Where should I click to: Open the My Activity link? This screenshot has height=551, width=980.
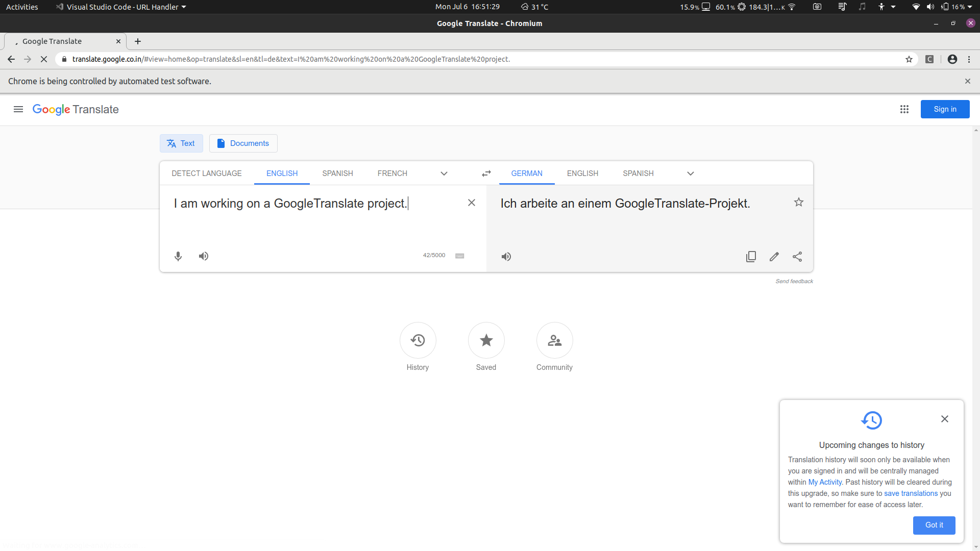click(825, 482)
